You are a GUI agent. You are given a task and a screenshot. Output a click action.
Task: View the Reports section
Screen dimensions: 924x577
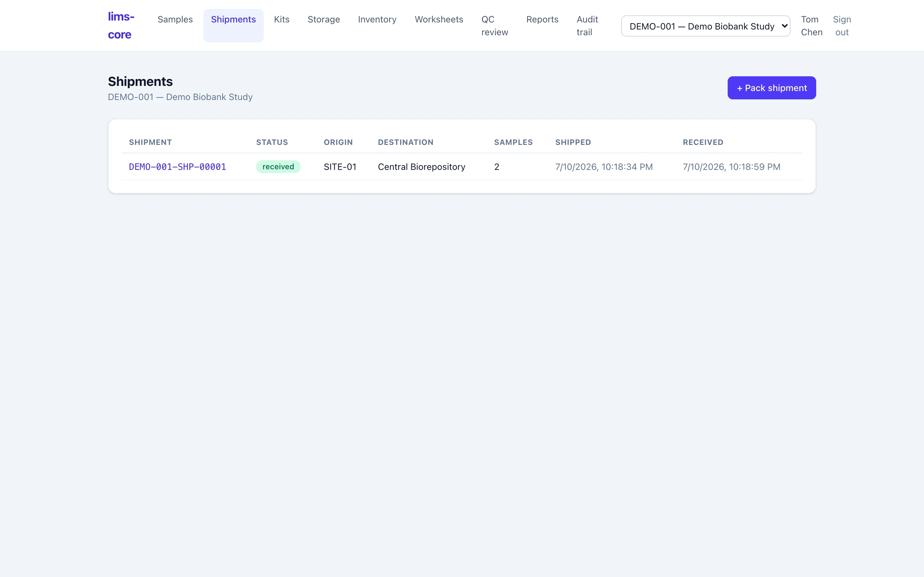pos(542,20)
